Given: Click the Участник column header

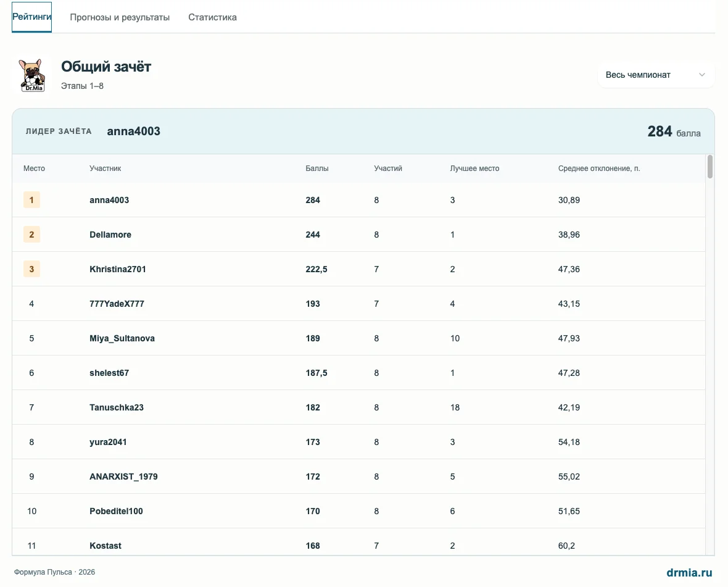Looking at the screenshot, I should point(105,169).
